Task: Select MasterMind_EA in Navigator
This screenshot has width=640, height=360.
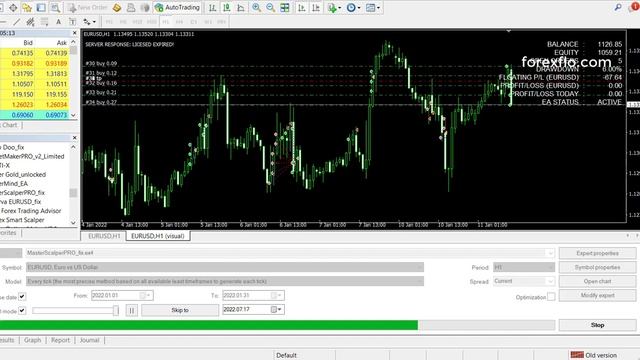Action: pos(13,184)
